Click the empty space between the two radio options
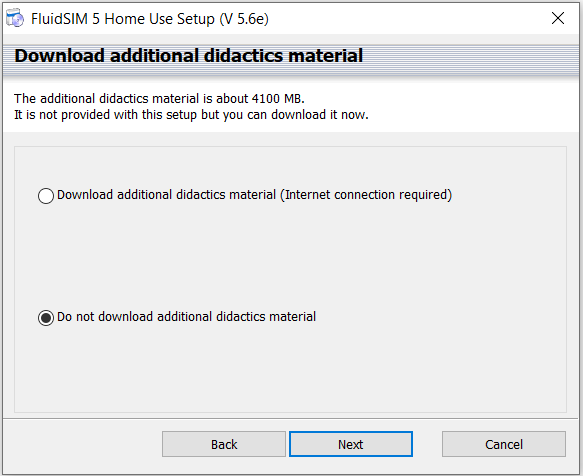This screenshot has height=476, width=583. click(x=290, y=257)
